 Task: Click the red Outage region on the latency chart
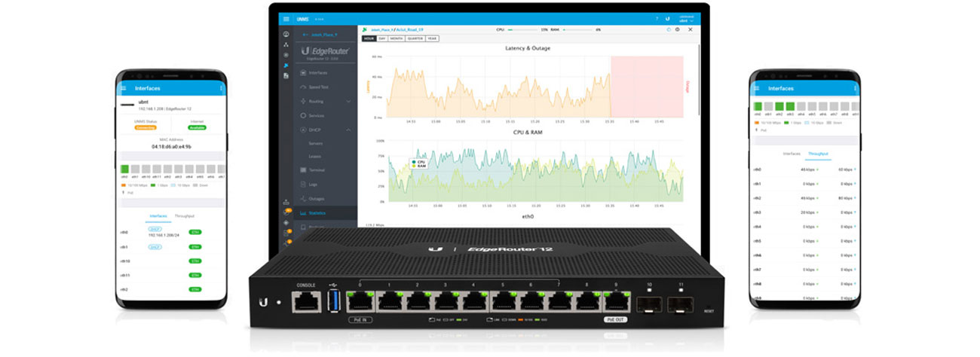tap(646, 87)
